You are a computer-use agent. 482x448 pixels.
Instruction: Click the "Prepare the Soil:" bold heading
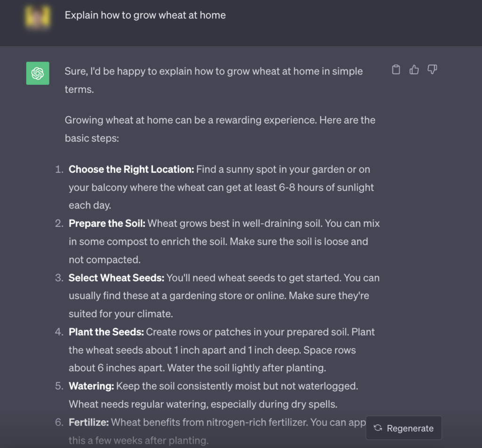tap(107, 224)
